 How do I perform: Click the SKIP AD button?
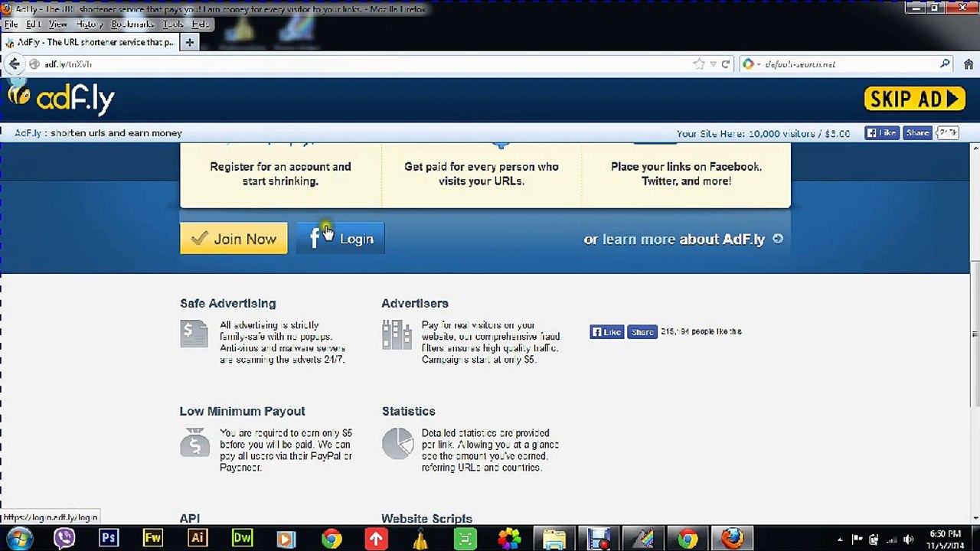[915, 99]
